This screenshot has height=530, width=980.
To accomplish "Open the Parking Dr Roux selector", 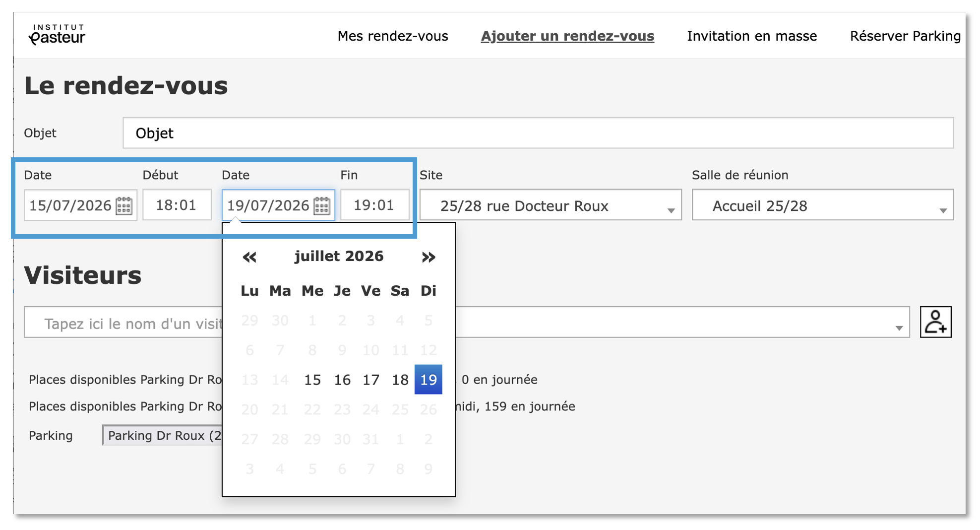I will [163, 435].
